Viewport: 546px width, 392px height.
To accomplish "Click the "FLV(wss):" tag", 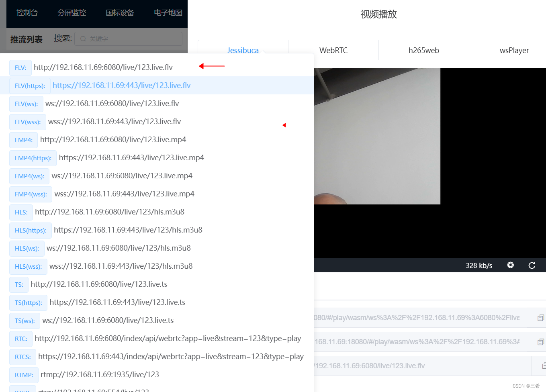I will [28, 122].
